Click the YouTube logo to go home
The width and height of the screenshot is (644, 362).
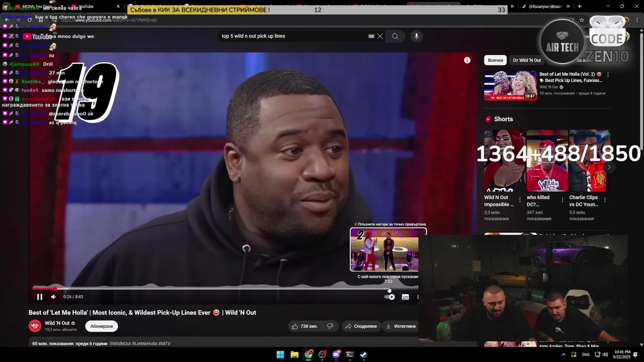(38, 36)
